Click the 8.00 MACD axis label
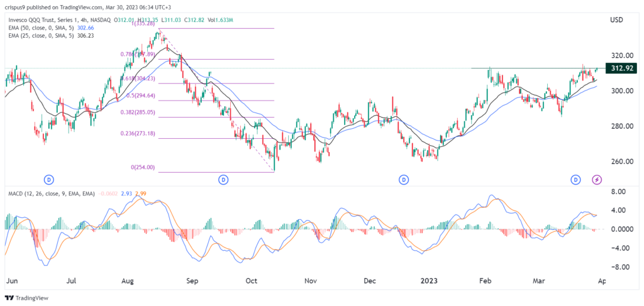This screenshot has width=644, height=306. (x=618, y=192)
